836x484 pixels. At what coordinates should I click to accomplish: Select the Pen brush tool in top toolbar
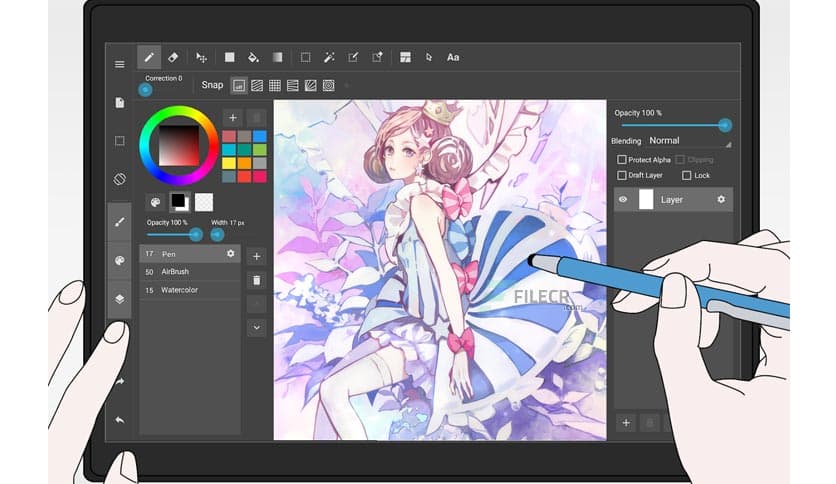click(x=149, y=57)
